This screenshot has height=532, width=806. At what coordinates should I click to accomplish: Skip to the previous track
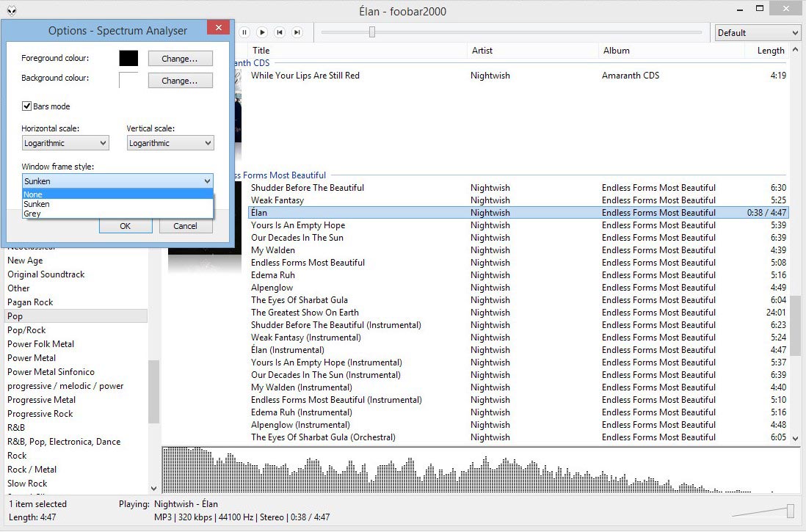point(280,32)
